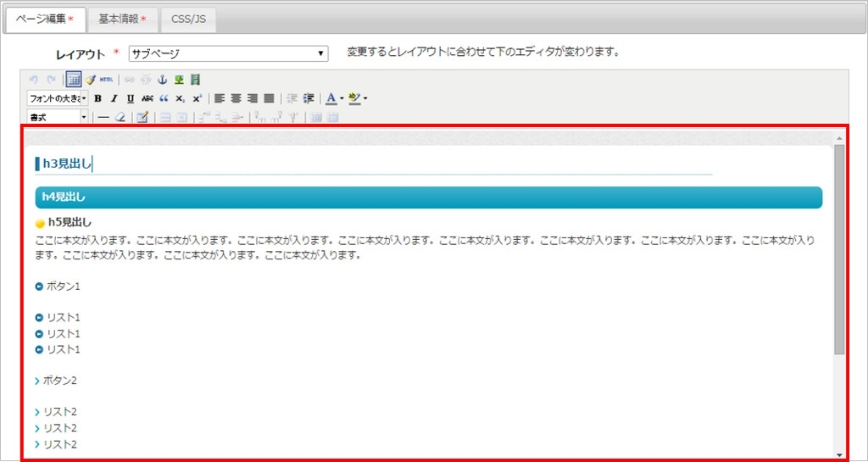
Task: Click the ボタン2 link in the editor
Action: click(60, 381)
